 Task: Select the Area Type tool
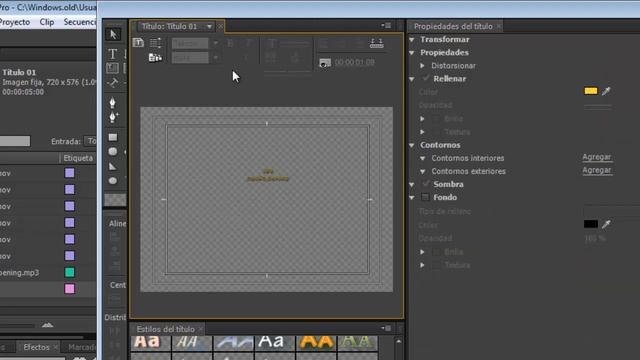[113, 68]
